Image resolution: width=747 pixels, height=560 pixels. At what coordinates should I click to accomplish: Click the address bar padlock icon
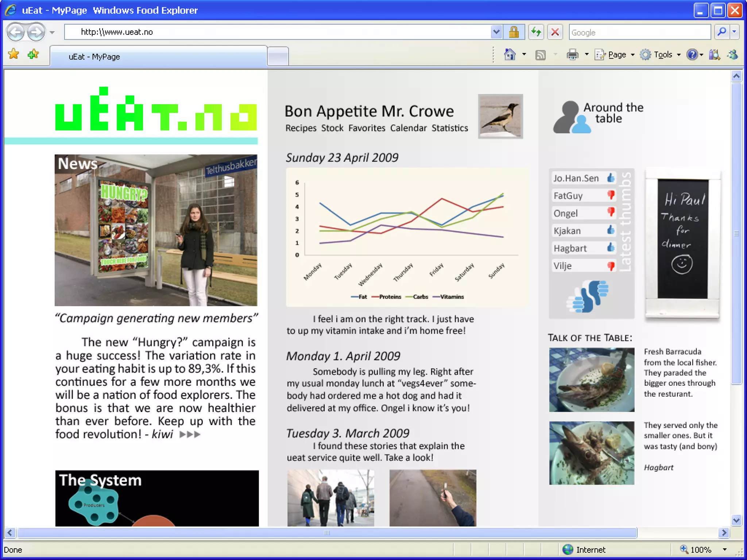click(x=514, y=32)
